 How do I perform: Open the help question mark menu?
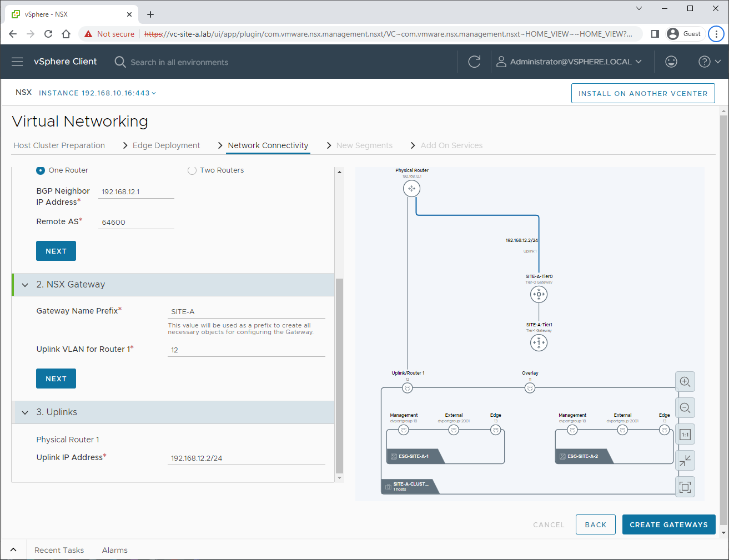[710, 62]
